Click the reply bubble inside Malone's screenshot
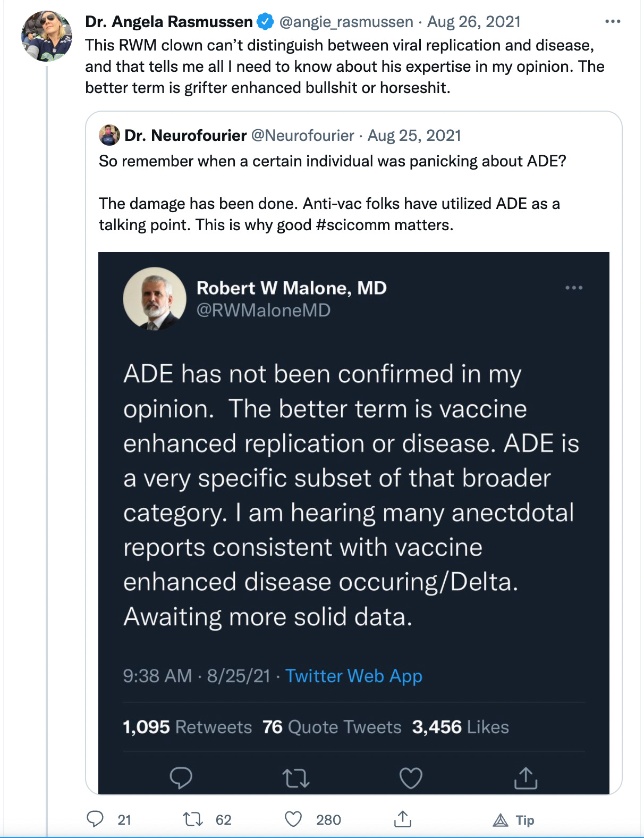Viewport: 644px width, 838px height. coord(181,778)
